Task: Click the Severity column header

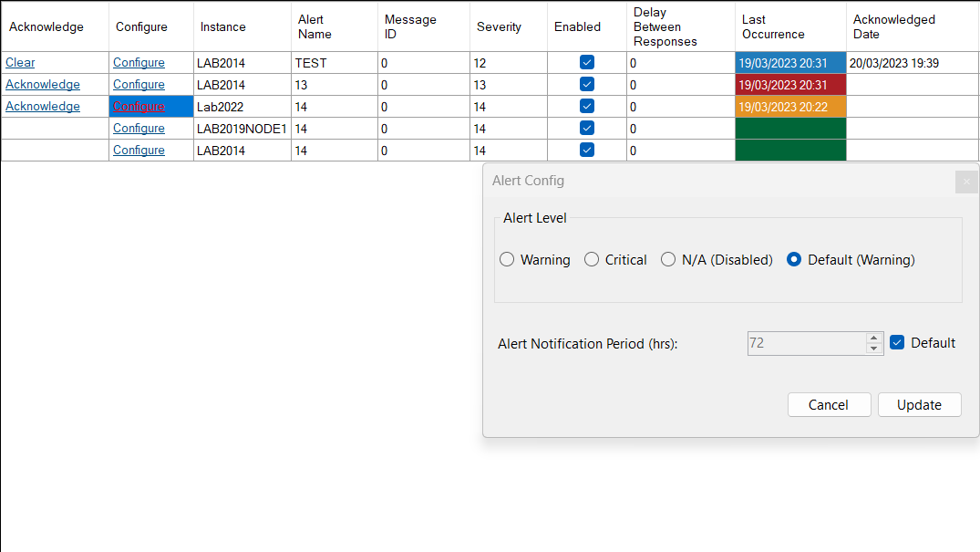Action: pyautogui.click(x=499, y=26)
